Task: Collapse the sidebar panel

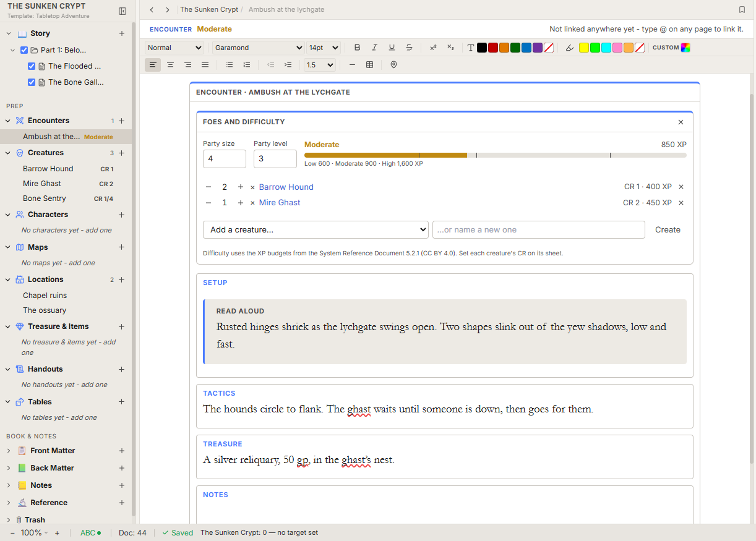Action: (122, 11)
